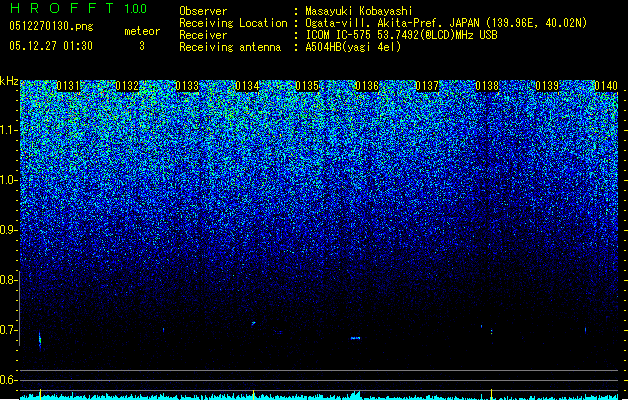
Task: Click the 0134 time marker
Action: (x=247, y=86)
